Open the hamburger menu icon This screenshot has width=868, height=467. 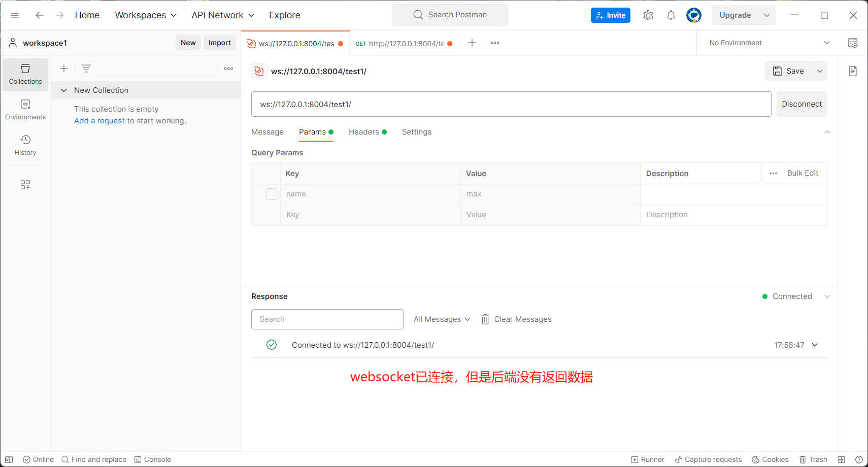(x=15, y=15)
